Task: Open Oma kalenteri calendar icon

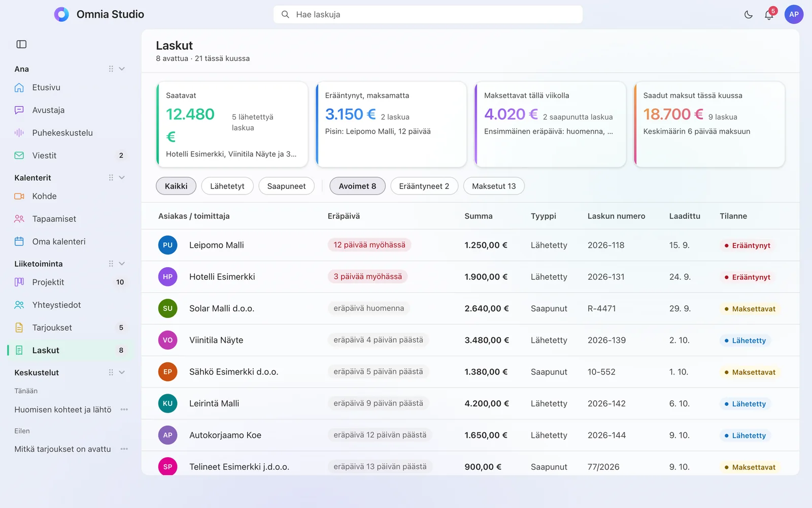Action: pyautogui.click(x=19, y=241)
